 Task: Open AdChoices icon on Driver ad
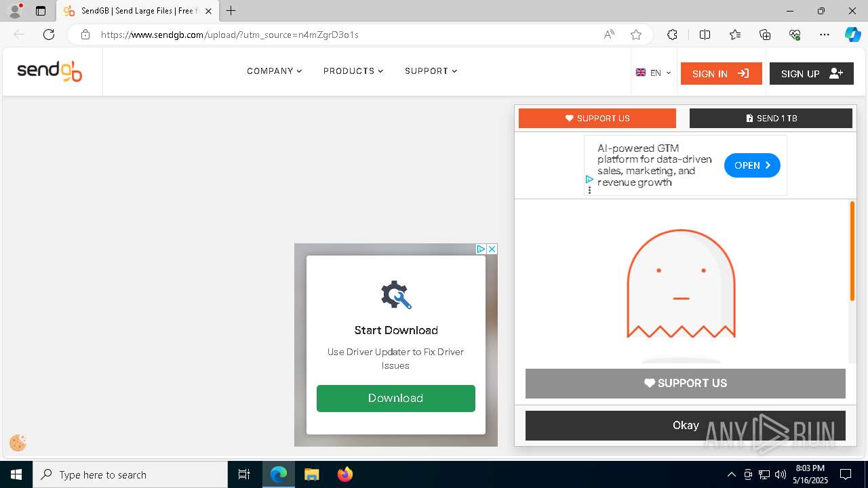tap(481, 249)
